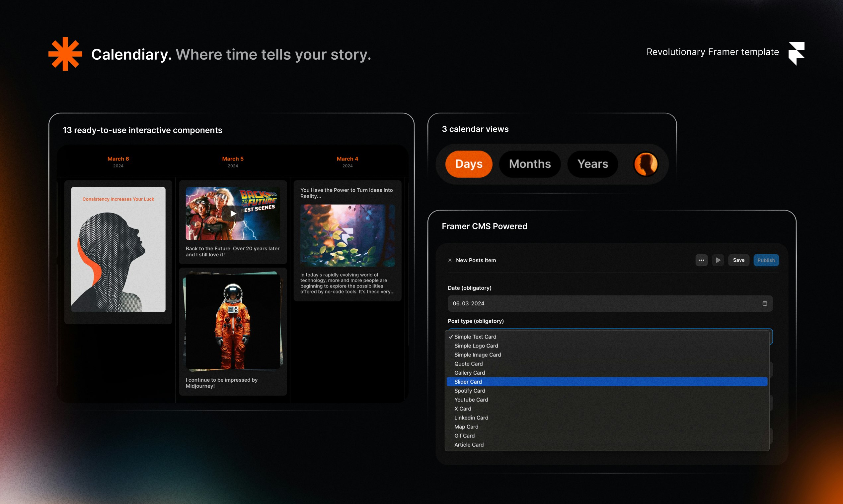
Task: Click the 'Date (obligatory)' label
Action: tap(469, 288)
